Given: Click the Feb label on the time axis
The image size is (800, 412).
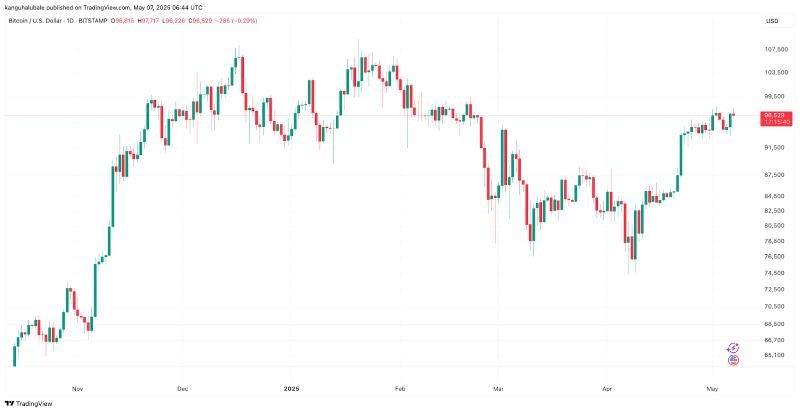Looking at the screenshot, I should [x=401, y=389].
